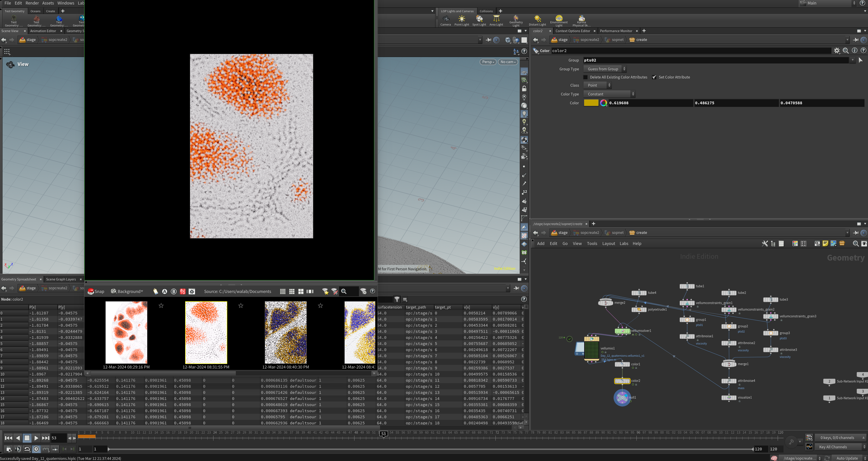Image resolution: width=868 pixels, height=461 pixels.
Task: Play the animation forward
Action: (36, 438)
